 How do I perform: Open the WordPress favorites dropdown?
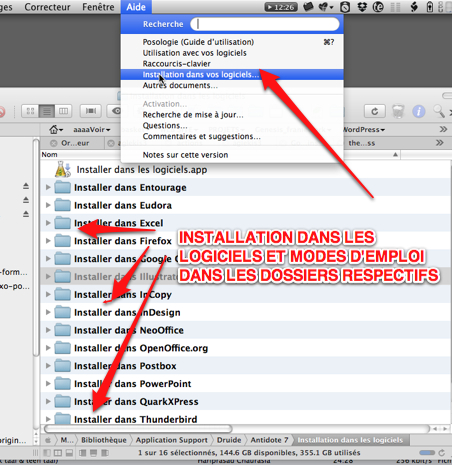pos(363,130)
